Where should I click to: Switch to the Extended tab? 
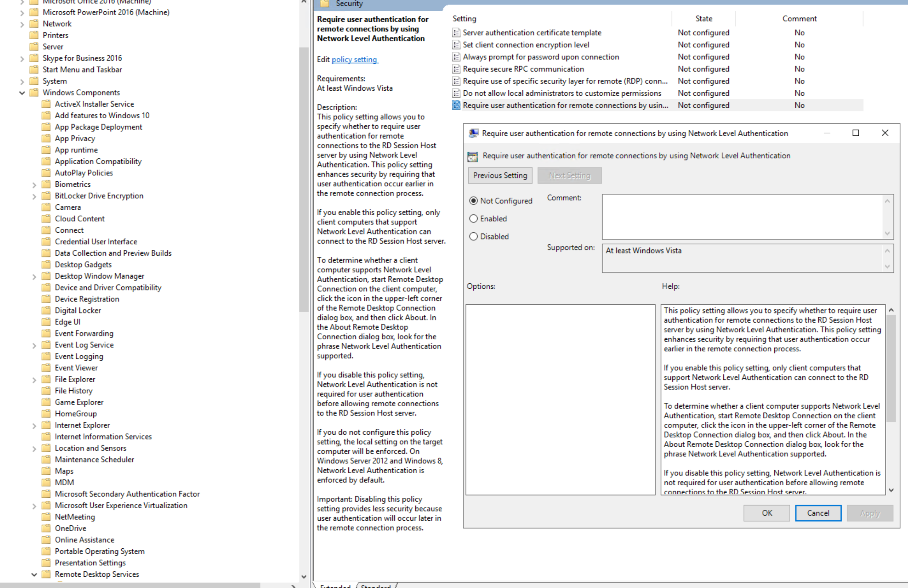click(x=335, y=586)
